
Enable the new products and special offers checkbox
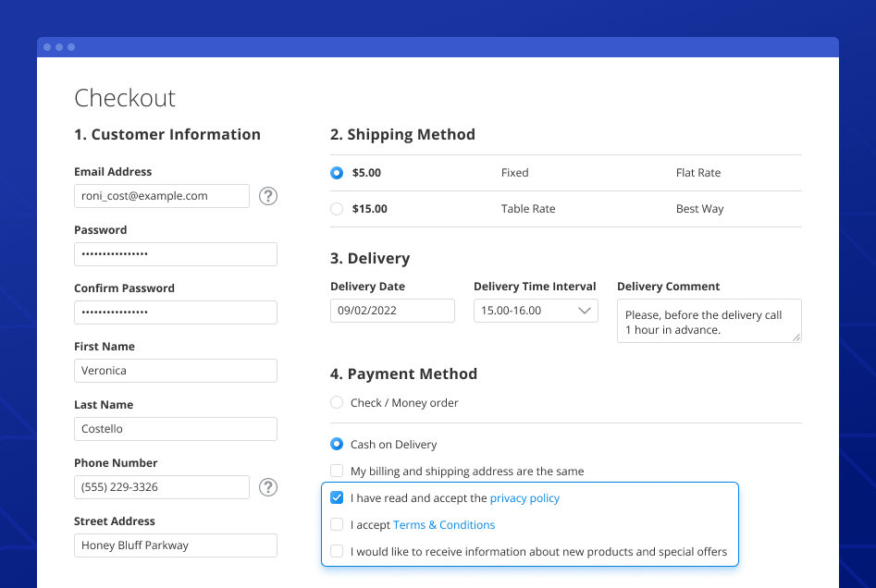[337, 551]
